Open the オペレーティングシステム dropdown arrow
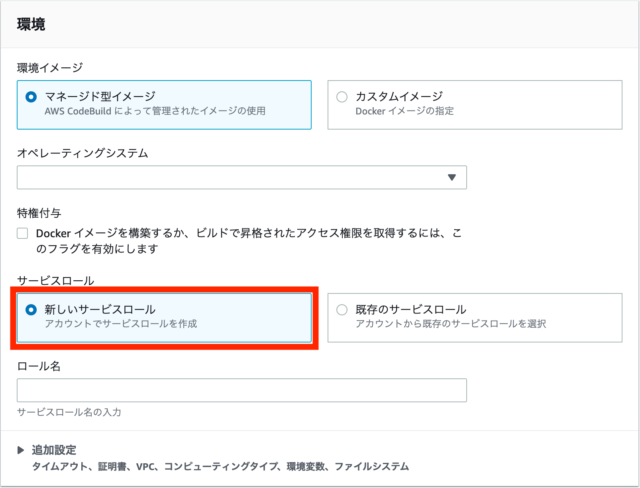The image size is (640, 488). 451,177
